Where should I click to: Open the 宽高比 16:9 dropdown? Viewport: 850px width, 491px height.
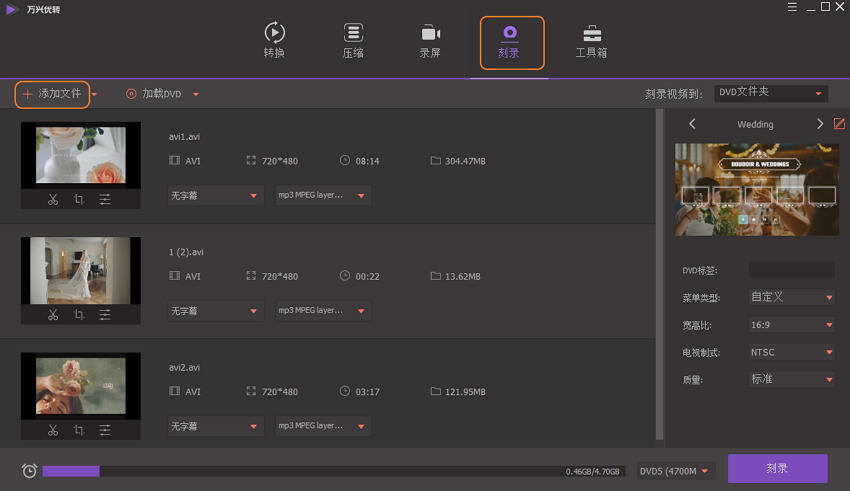(x=791, y=325)
